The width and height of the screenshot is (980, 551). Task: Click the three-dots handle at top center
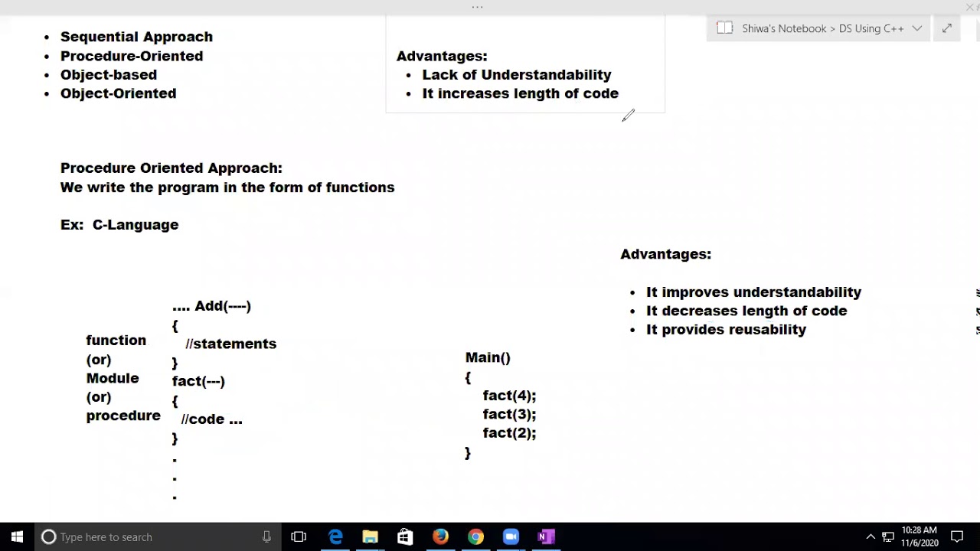[478, 7]
